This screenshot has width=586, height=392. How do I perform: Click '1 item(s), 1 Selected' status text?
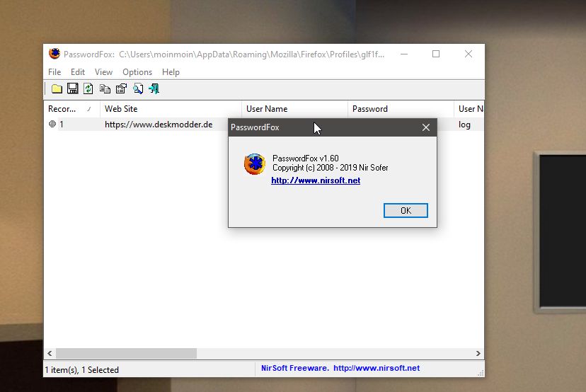(82, 370)
